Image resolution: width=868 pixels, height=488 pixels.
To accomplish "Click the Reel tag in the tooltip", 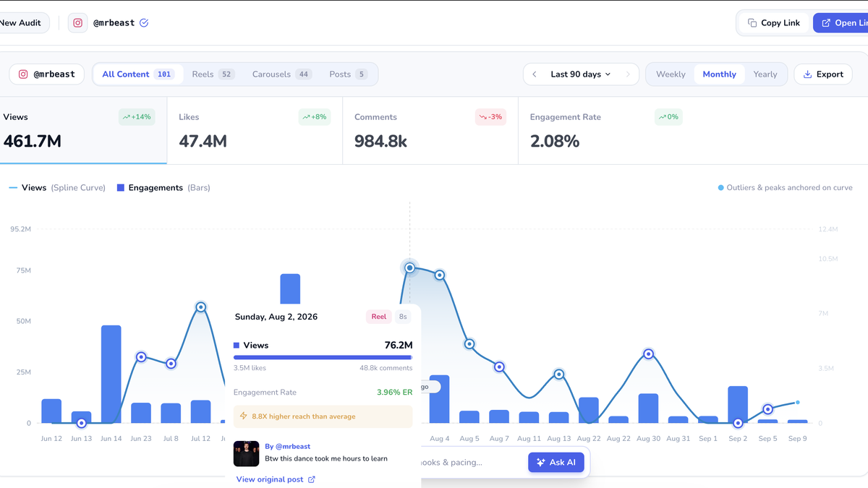I will [x=379, y=317].
